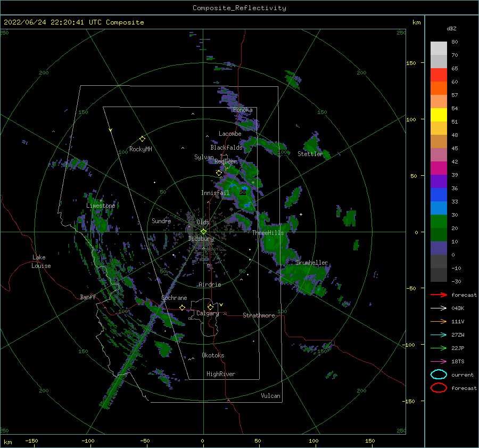Image resolution: width=479 pixels, height=448 pixels.
Task: Click the orange 111V arrow legend icon
Action: [x=439, y=321]
